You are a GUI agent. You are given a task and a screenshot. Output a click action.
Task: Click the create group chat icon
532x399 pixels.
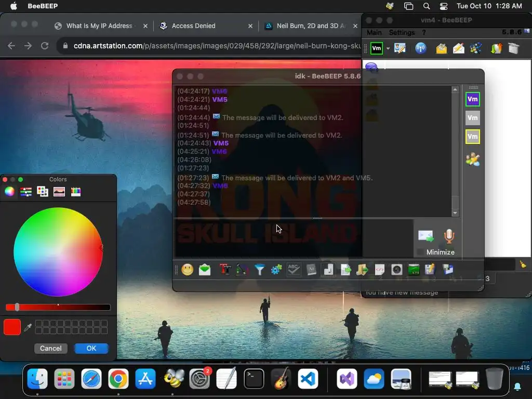(x=476, y=48)
